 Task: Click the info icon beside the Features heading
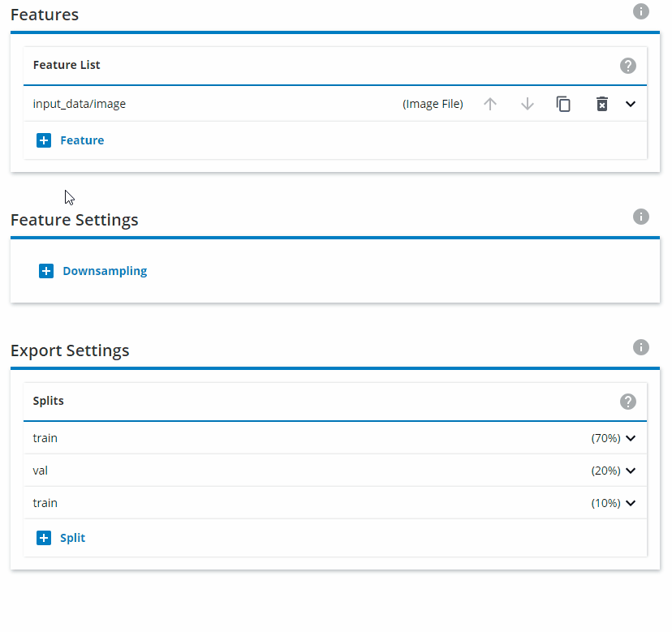click(640, 11)
